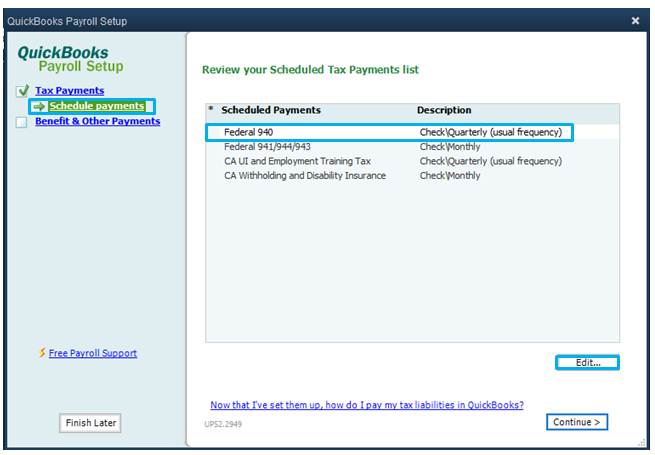655x455 pixels.
Task: Click the lightning bolt icon by Free Payroll Support
Action: pos(42,353)
